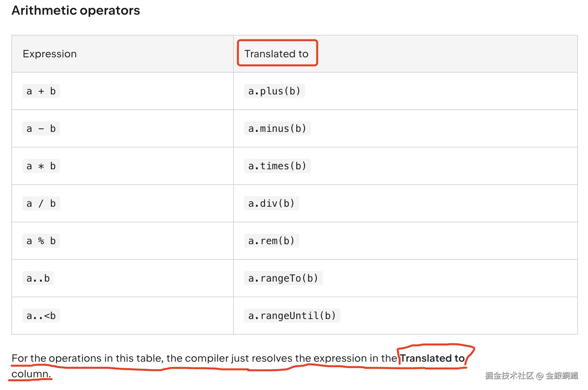Click the a.plus(b) code snippet
This screenshot has height=390, width=588.
click(x=274, y=91)
